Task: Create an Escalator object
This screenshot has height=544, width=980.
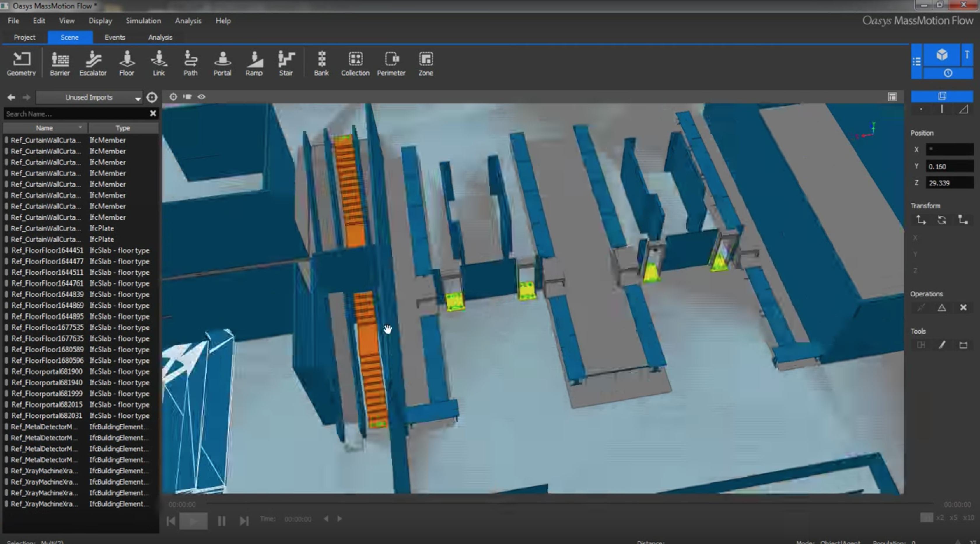Action: pos(93,64)
